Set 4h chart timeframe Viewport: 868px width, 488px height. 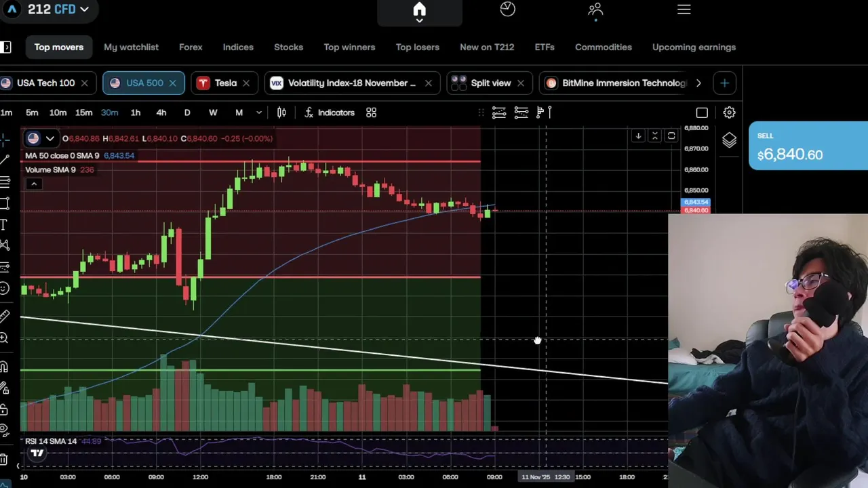(x=161, y=113)
